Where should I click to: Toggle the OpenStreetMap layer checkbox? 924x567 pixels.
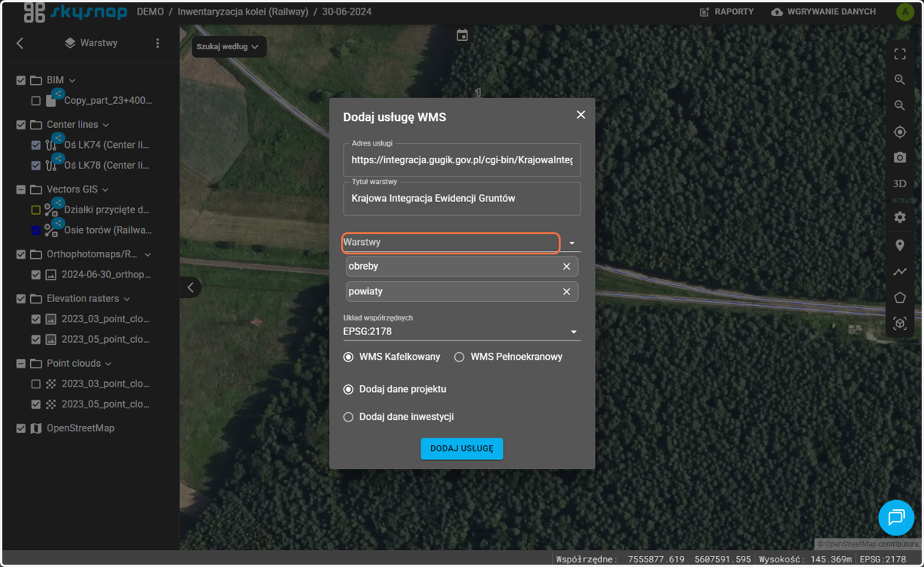tap(21, 428)
